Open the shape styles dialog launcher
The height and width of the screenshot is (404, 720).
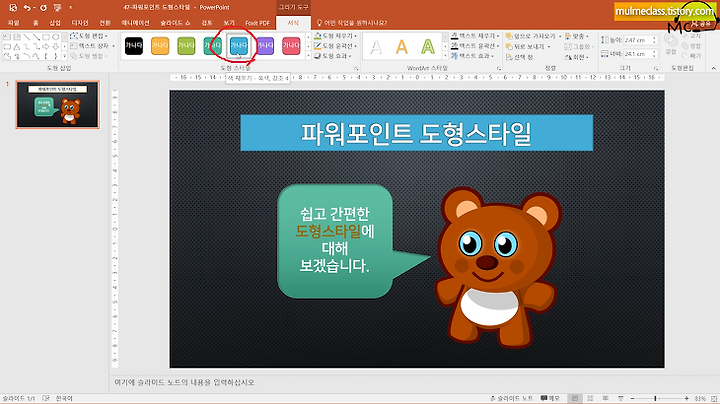pos(356,68)
